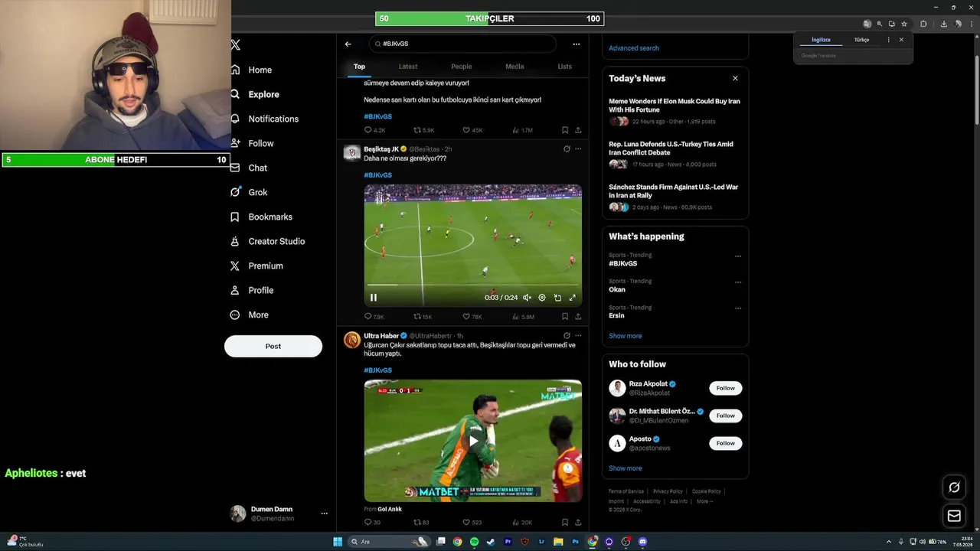
Task: Share the Ultra Haber post
Action: (578, 523)
